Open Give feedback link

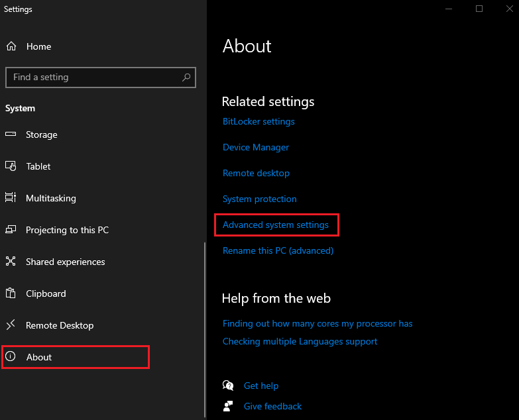click(272, 406)
